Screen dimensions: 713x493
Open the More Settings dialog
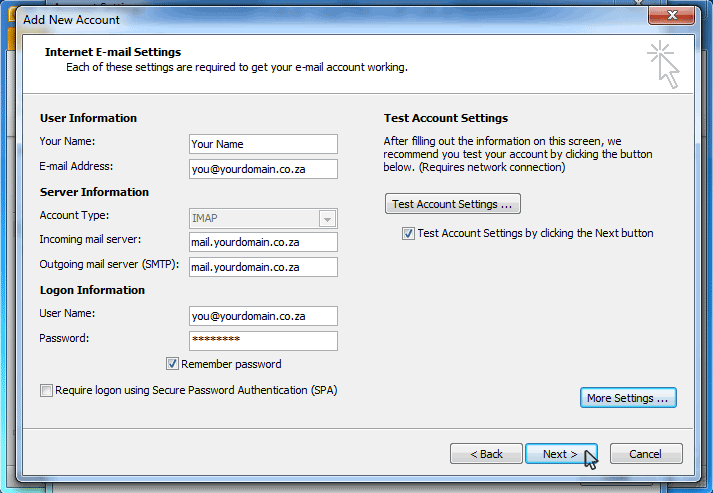pyautogui.click(x=628, y=398)
